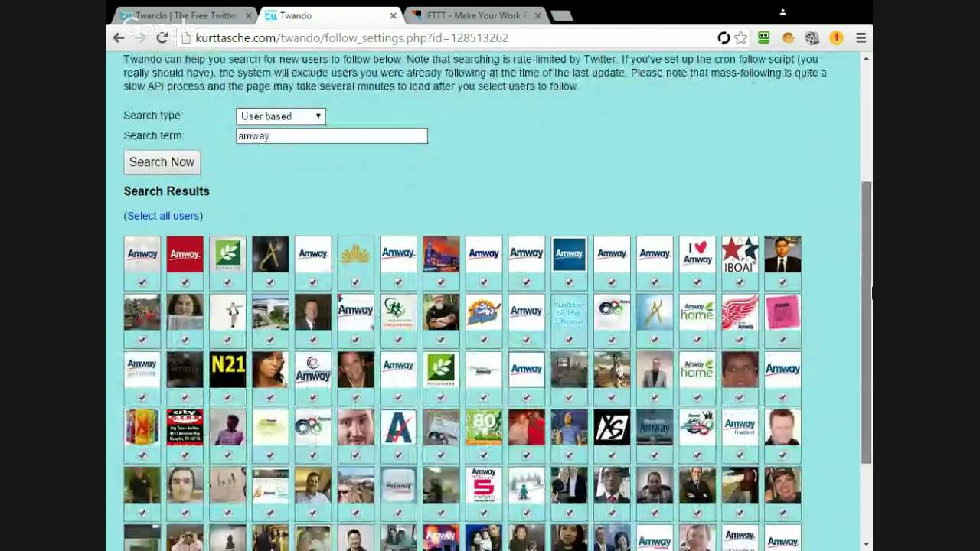Image resolution: width=980 pixels, height=551 pixels.
Task: Toggle the checkbox beneath the XS avatar
Action: (612, 455)
